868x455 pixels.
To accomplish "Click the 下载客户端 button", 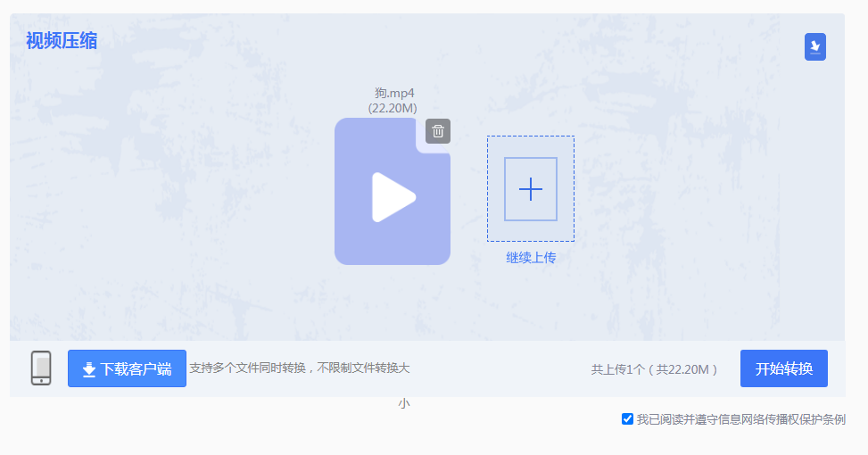I will point(127,368).
